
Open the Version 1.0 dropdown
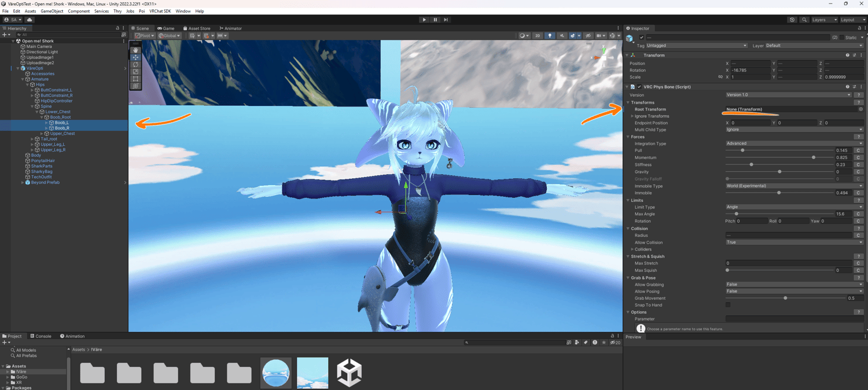pos(789,95)
